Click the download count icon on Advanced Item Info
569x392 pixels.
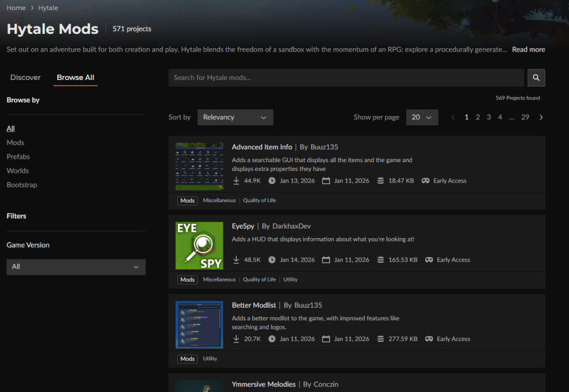point(236,180)
